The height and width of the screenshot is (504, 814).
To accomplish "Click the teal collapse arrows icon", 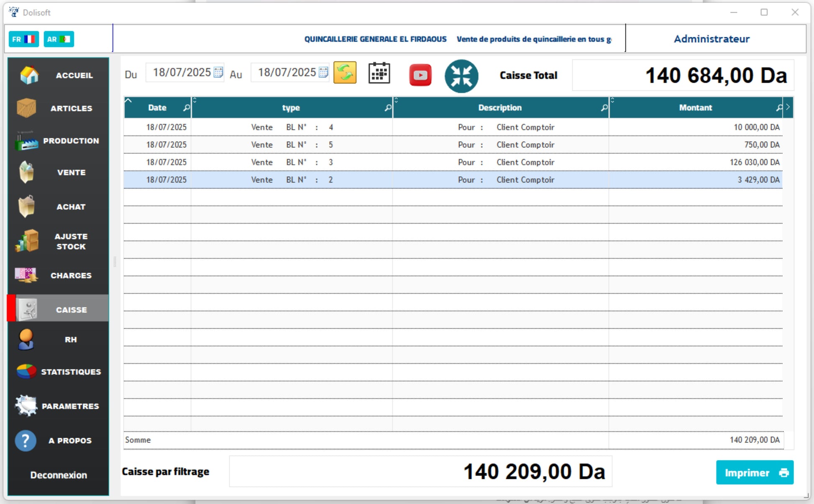I will point(461,76).
